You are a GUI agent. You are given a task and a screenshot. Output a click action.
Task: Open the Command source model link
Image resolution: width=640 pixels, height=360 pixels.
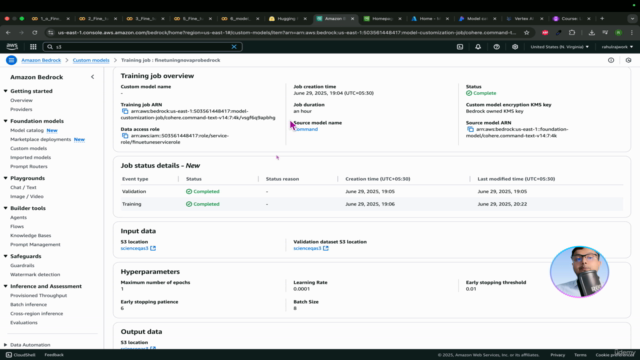[x=306, y=129]
